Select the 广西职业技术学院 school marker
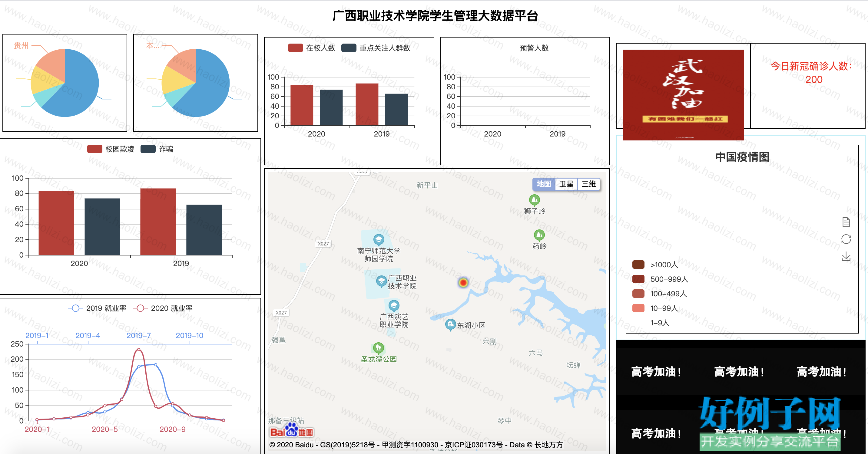The height and width of the screenshot is (454, 868). (381, 281)
